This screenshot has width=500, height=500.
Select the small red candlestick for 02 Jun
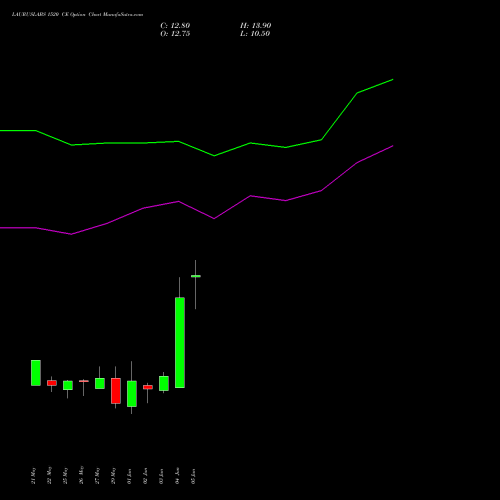click(x=148, y=387)
